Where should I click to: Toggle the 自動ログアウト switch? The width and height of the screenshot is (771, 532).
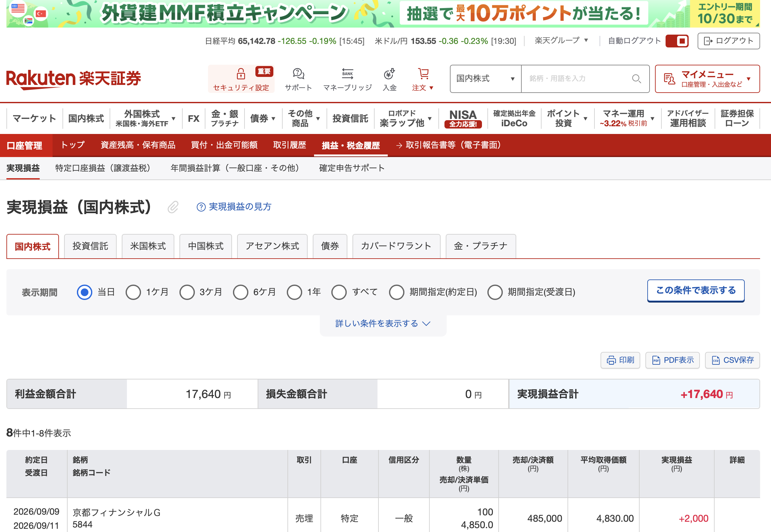tap(677, 41)
